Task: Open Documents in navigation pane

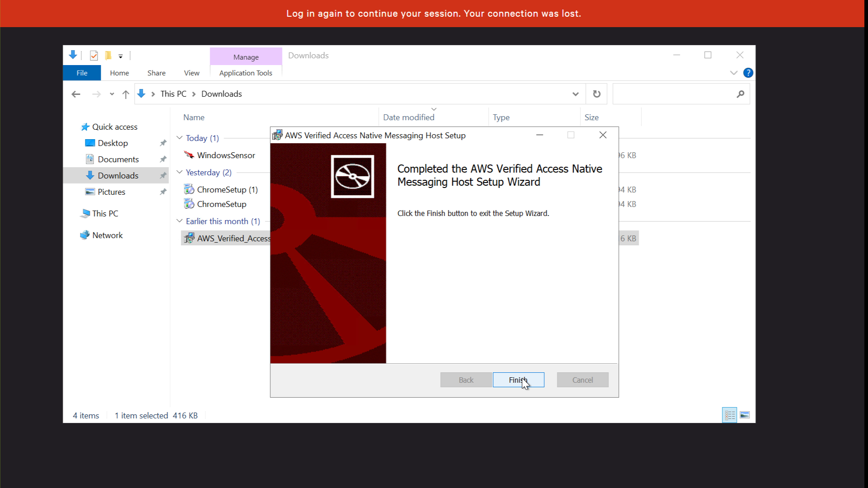Action: coord(118,160)
